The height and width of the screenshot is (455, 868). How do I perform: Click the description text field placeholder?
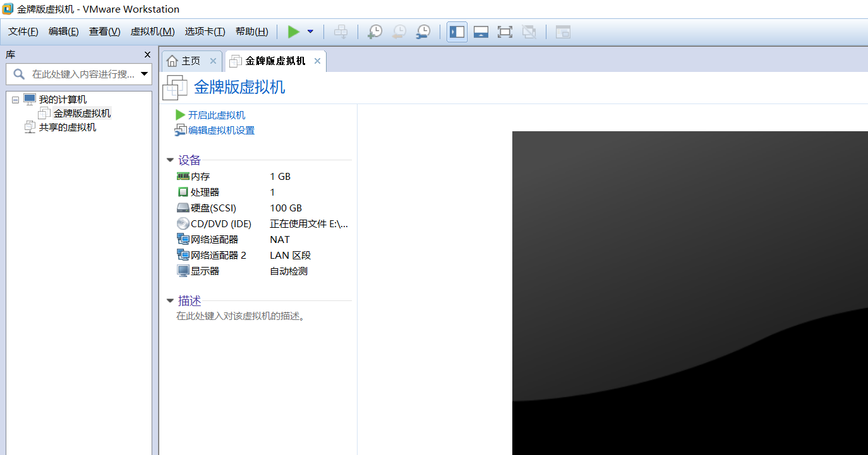241,316
